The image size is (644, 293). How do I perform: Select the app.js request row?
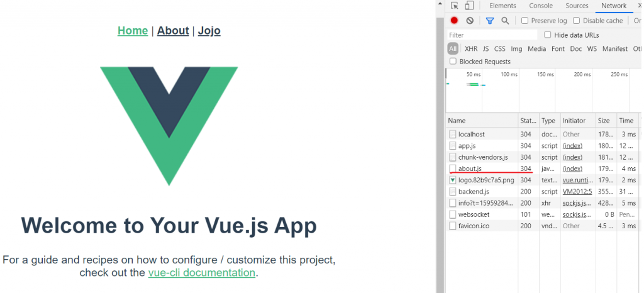[543, 146]
